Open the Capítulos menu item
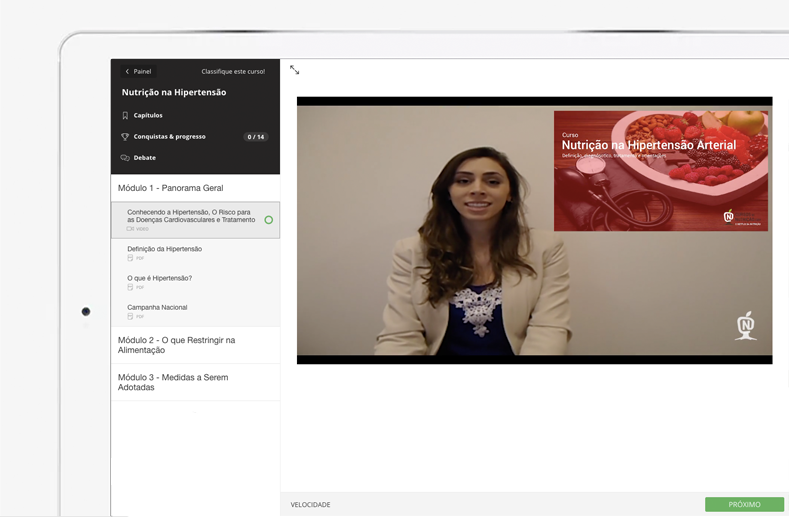789x517 pixels. 148,115
